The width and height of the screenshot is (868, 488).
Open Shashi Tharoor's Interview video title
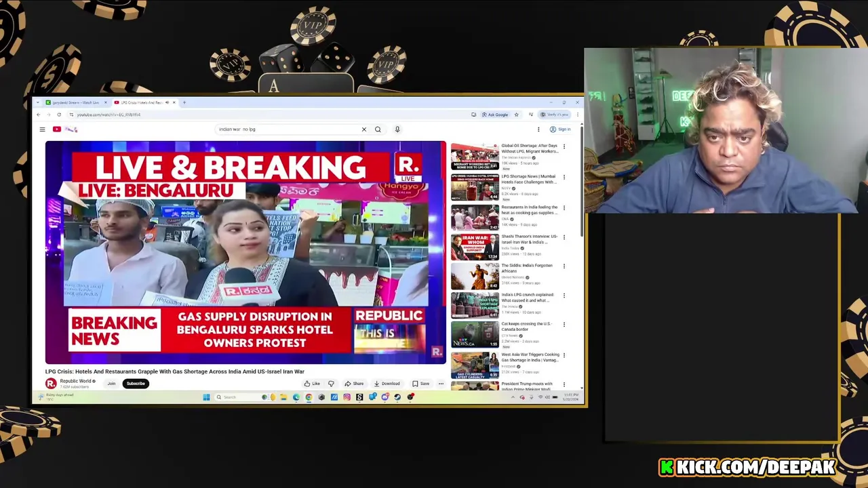[530, 239]
